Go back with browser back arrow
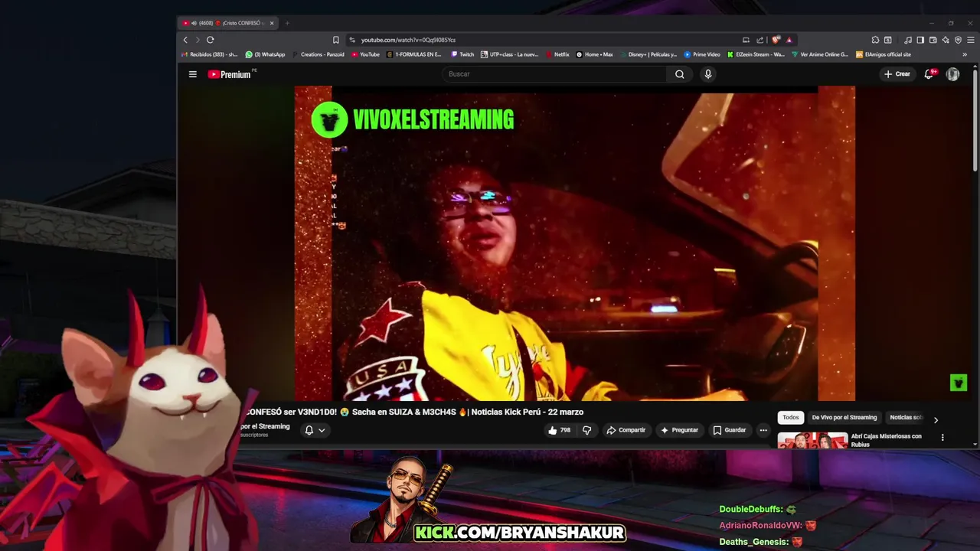Image resolution: width=980 pixels, height=551 pixels. [x=185, y=40]
